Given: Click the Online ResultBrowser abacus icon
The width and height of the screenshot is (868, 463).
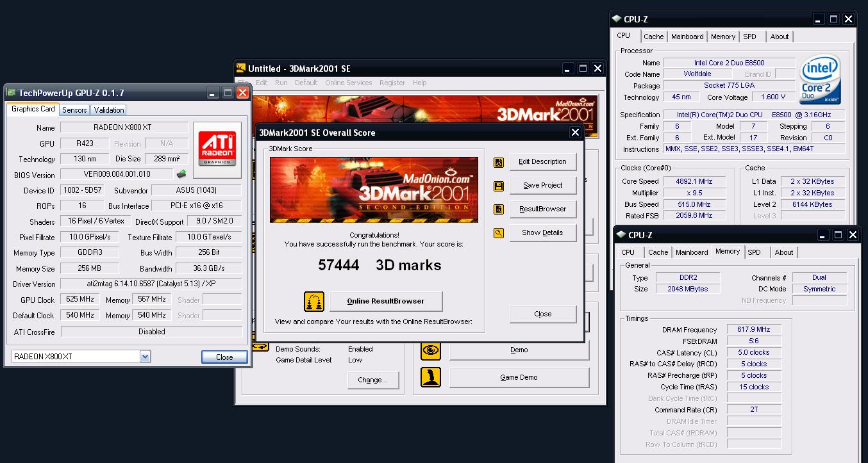Looking at the screenshot, I should (x=314, y=302).
